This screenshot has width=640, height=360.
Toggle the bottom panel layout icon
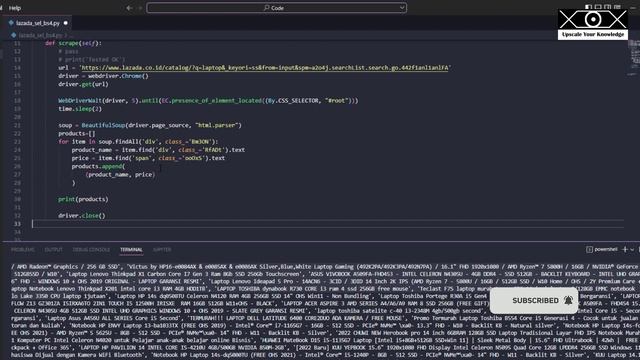(598, 7)
